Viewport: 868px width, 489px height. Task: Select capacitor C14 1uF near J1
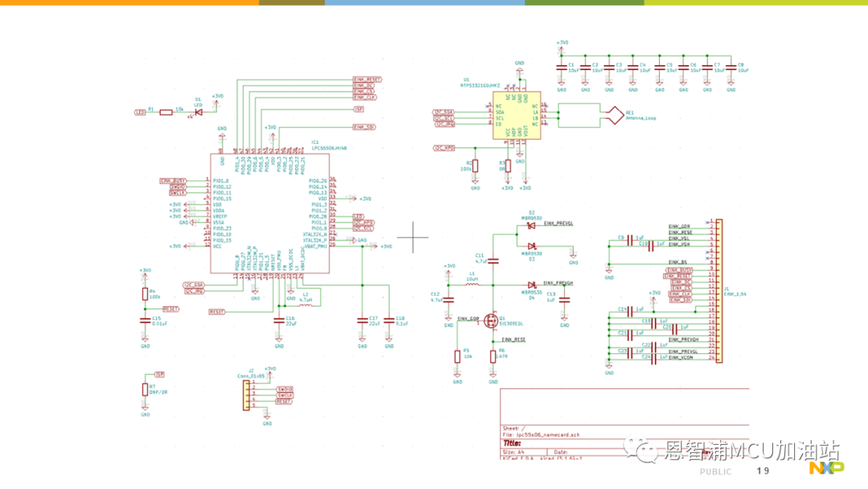[x=629, y=311]
